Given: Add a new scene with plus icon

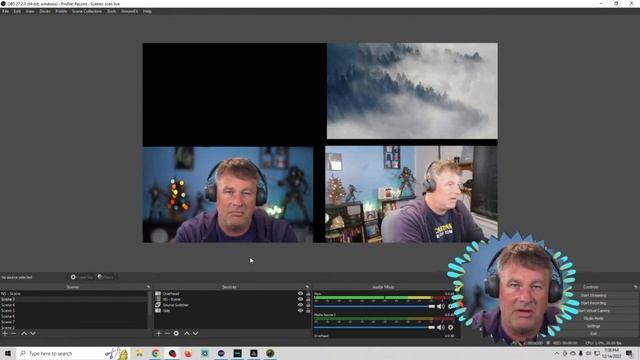Looking at the screenshot, I should click(5, 333).
